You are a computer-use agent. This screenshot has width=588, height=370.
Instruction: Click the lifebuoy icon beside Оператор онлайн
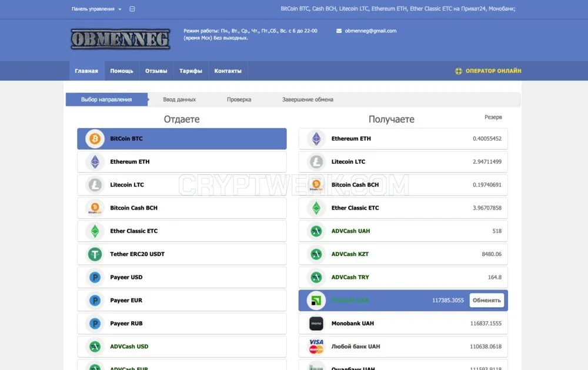tap(458, 71)
